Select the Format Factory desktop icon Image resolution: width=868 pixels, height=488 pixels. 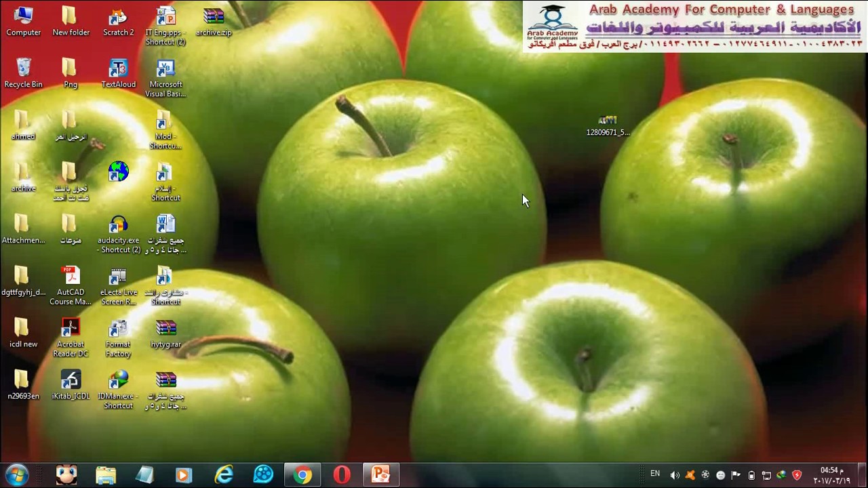pyautogui.click(x=118, y=337)
